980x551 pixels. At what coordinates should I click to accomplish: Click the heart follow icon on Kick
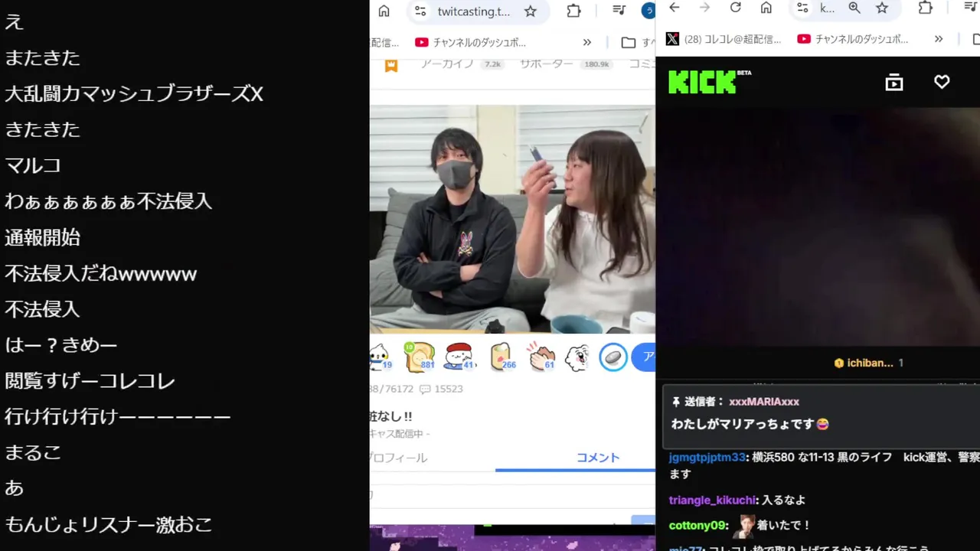point(942,82)
